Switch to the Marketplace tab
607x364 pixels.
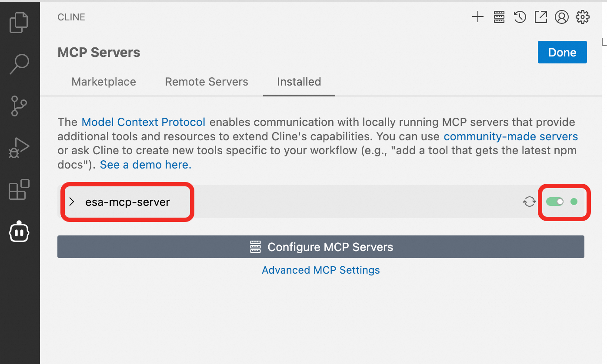pos(103,82)
